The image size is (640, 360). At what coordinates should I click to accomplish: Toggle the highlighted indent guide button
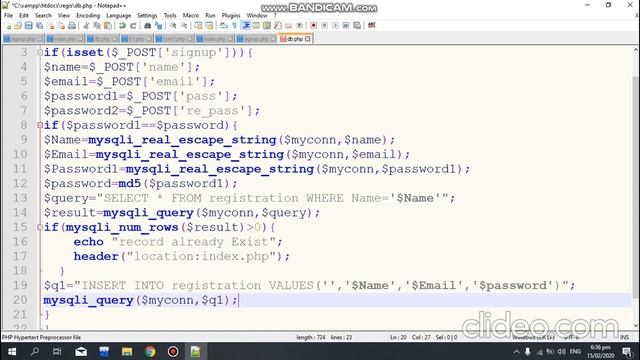246,25
